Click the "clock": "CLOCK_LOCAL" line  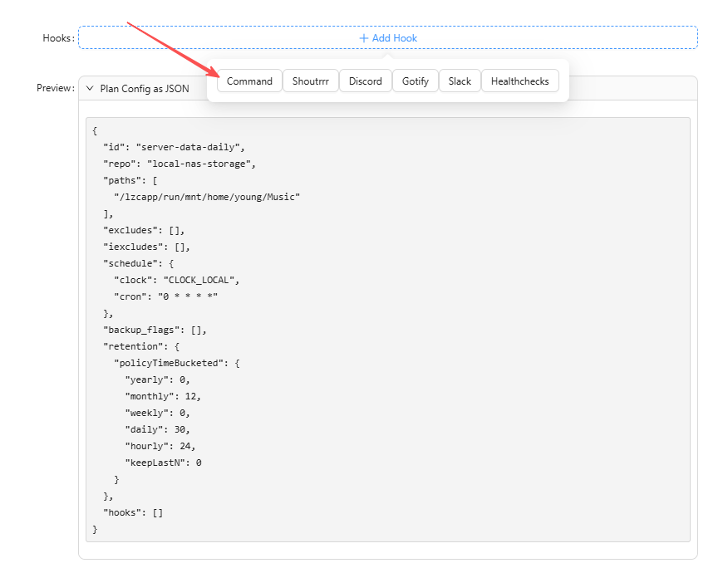coord(176,280)
